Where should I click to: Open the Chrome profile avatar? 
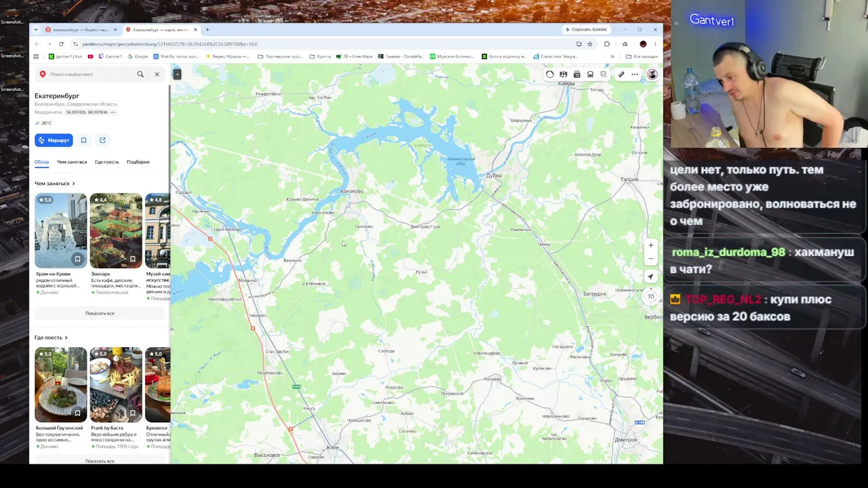click(x=643, y=44)
